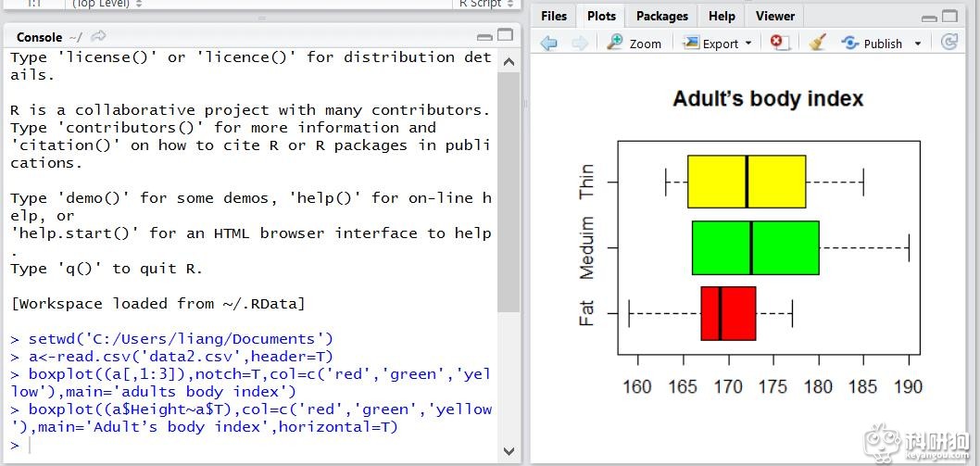Expand the Publish dropdown arrow
980x466 pixels.
pos(918,44)
